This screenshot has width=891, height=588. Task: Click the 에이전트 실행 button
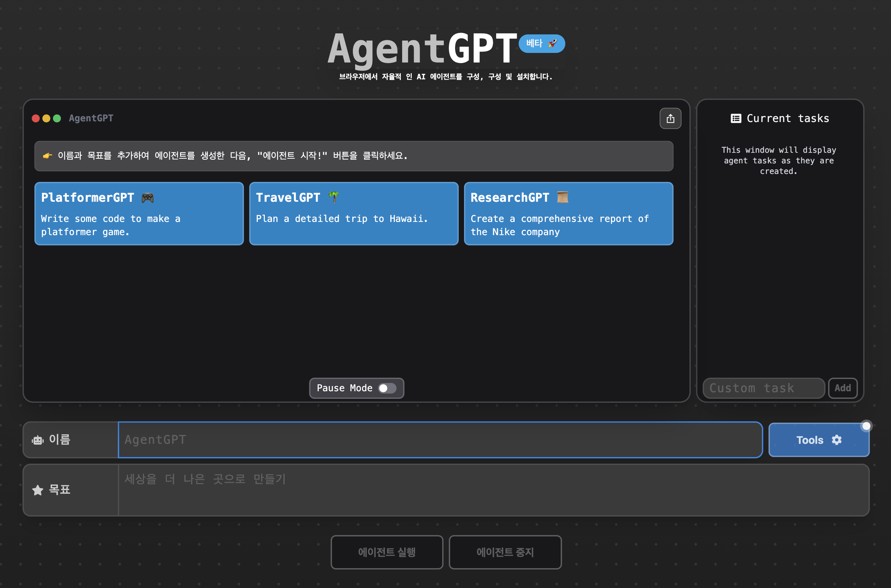click(x=387, y=552)
